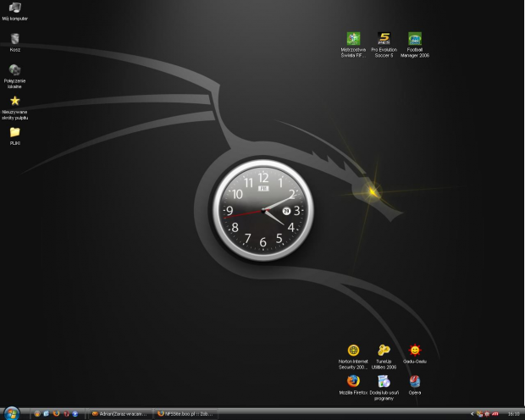Open Dodaj lub usuń programy shortcut
The image size is (525, 420).
click(384, 381)
